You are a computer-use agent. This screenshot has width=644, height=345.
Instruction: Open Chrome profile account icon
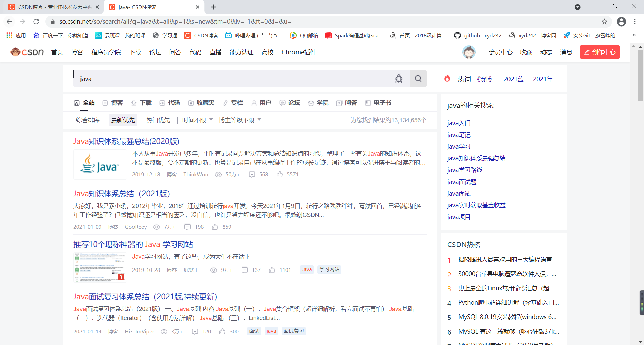click(x=621, y=22)
